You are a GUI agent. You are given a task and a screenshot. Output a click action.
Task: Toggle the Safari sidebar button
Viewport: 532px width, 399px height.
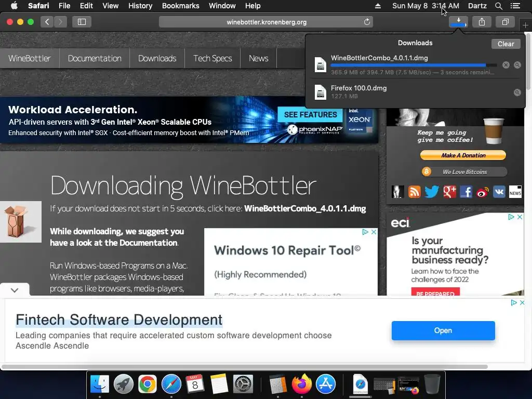click(82, 22)
